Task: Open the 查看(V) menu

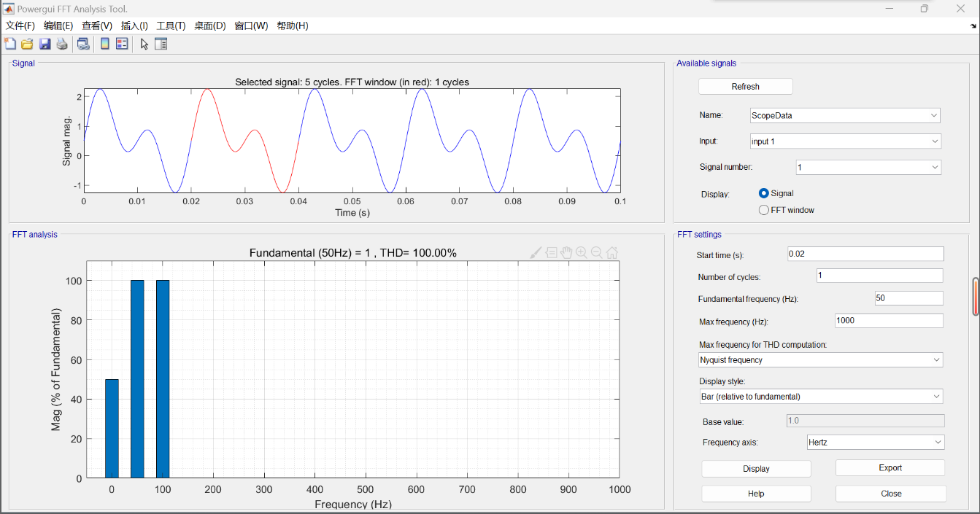Action: click(97, 26)
